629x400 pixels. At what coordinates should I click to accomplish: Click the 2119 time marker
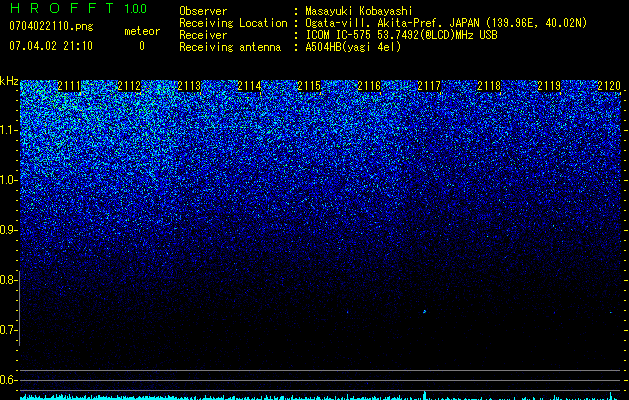coord(549,86)
